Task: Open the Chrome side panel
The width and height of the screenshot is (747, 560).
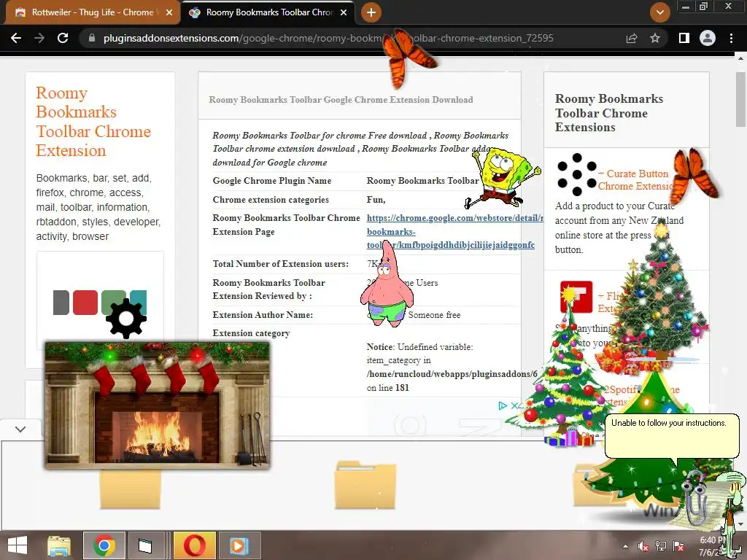Action: click(x=684, y=38)
